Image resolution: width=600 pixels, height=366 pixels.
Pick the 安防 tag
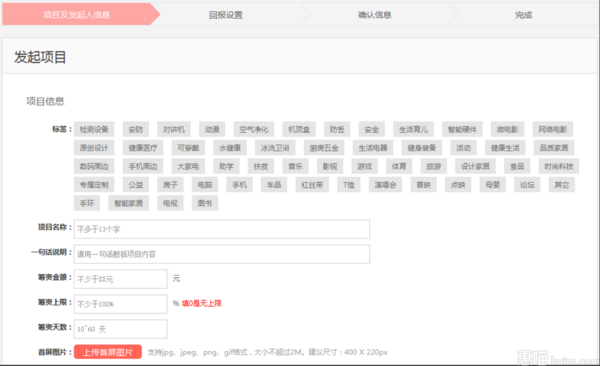136,129
